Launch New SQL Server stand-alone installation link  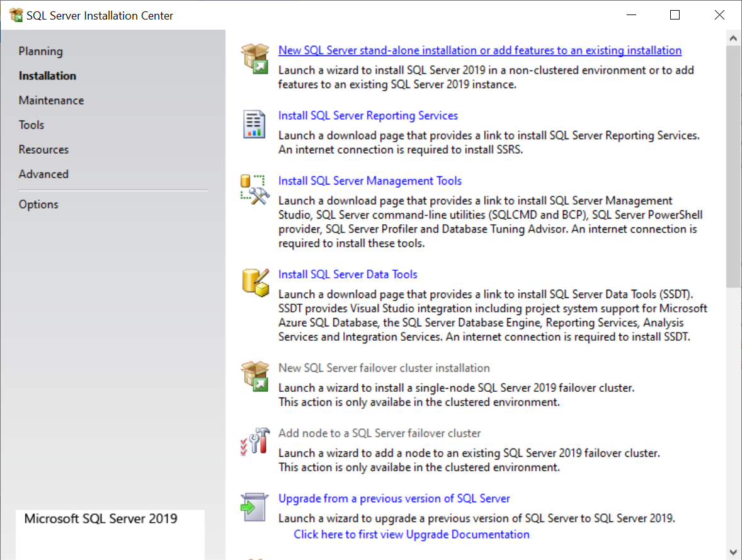pos(480,50)
